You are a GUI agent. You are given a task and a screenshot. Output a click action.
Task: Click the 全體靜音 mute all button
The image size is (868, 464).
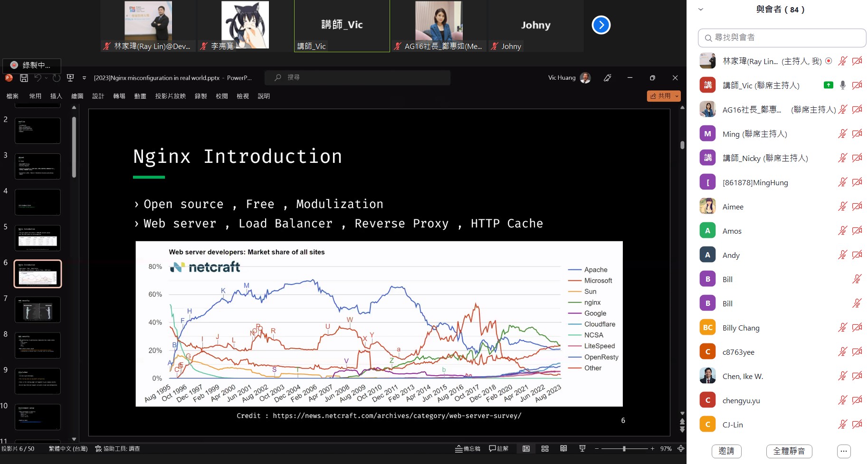(789, 451)
